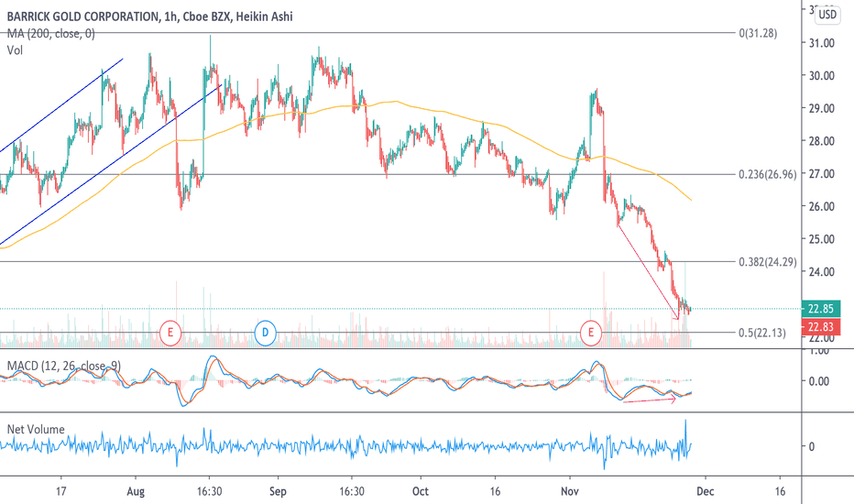Click the MACD pane 0.00 axis label
854x504 pixels.
coord(819,381)
